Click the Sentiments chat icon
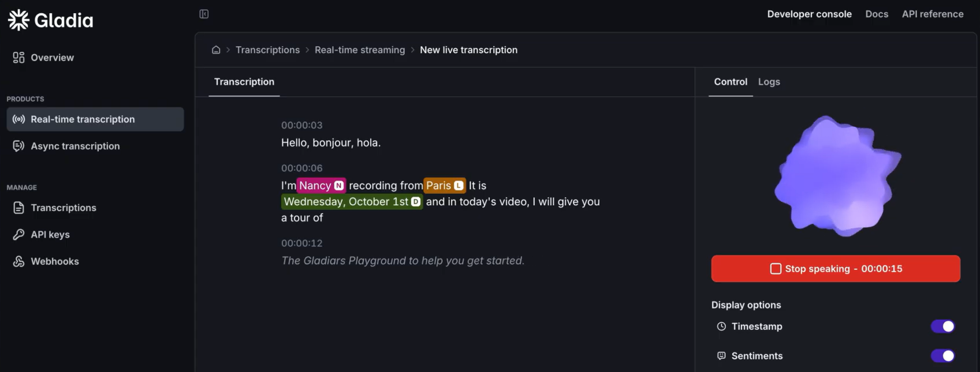This screenshot has height=372, width=980. pyautogui.click(x=721, y=356)
